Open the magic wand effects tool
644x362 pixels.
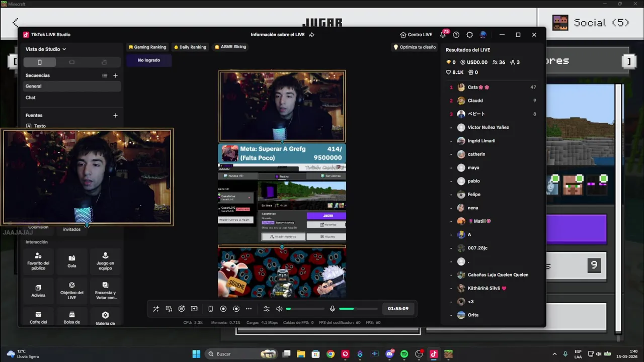coord(156,309)
